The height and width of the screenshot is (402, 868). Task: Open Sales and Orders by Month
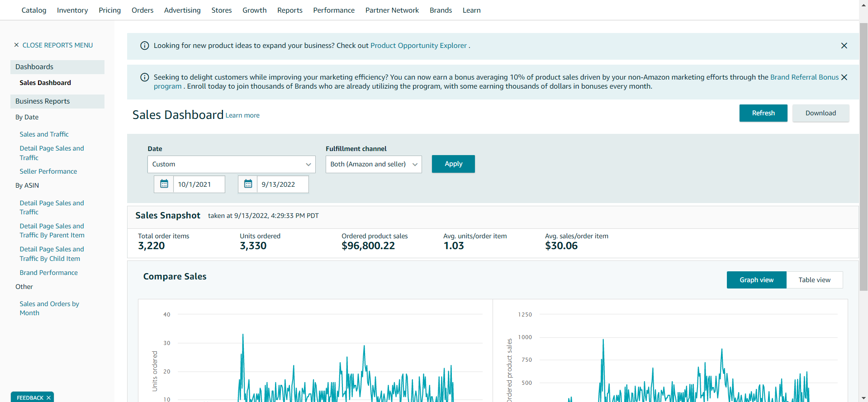click(x=49, y=308)
